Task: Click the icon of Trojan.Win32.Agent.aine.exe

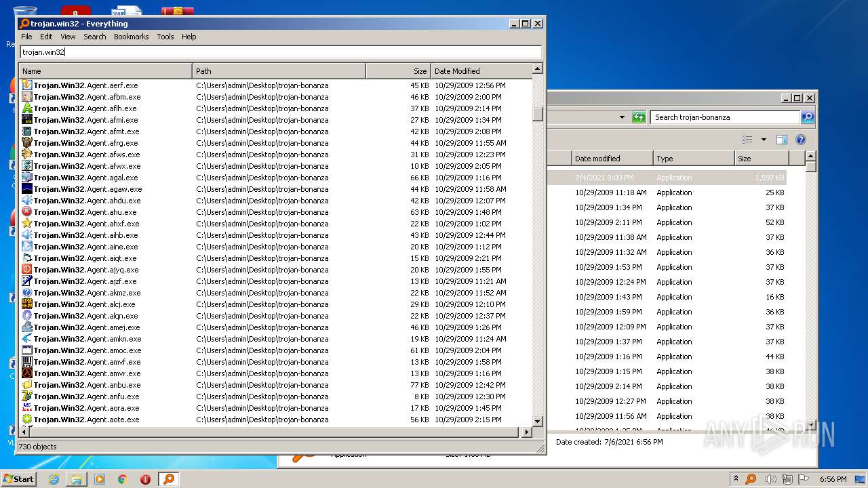Action: [x=27, y=247]
